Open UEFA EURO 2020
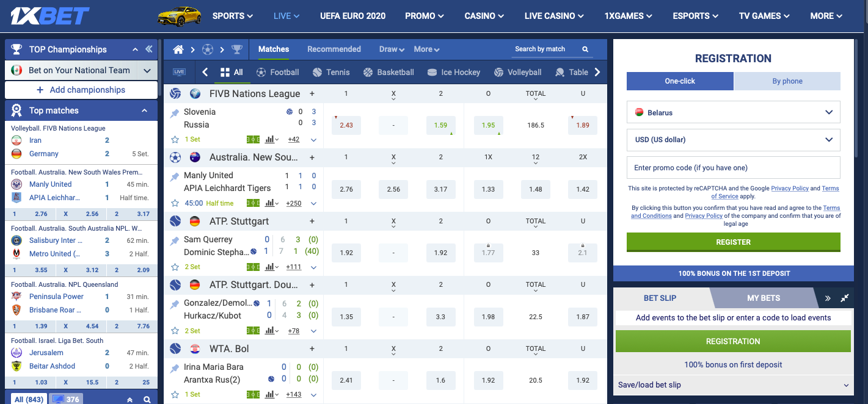 click(353, 16)
